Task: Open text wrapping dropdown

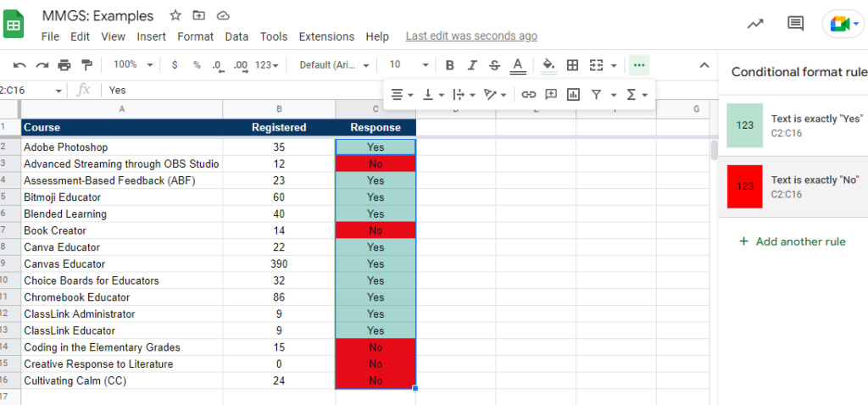Action: [x=464, y=95]
